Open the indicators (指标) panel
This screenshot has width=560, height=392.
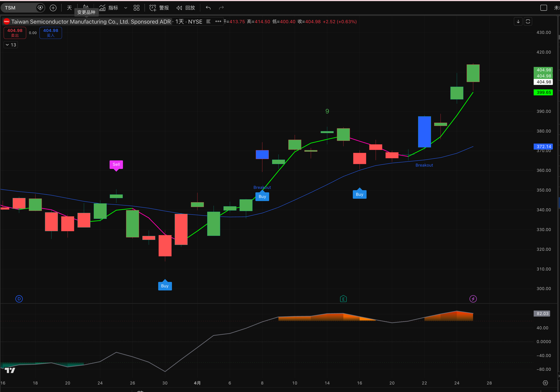[109, 8]
